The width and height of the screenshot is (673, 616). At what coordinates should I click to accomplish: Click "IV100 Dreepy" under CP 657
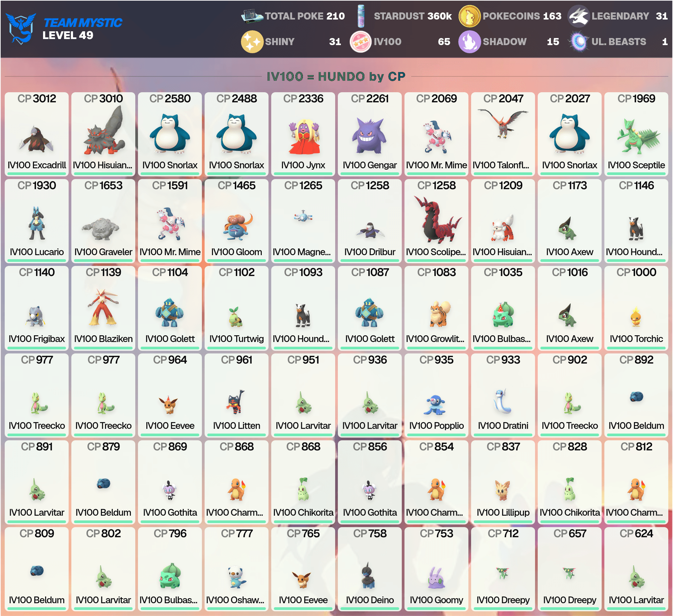570,600
